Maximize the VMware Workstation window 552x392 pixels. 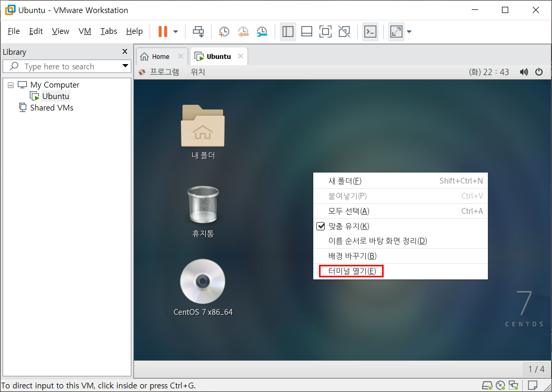505,10
